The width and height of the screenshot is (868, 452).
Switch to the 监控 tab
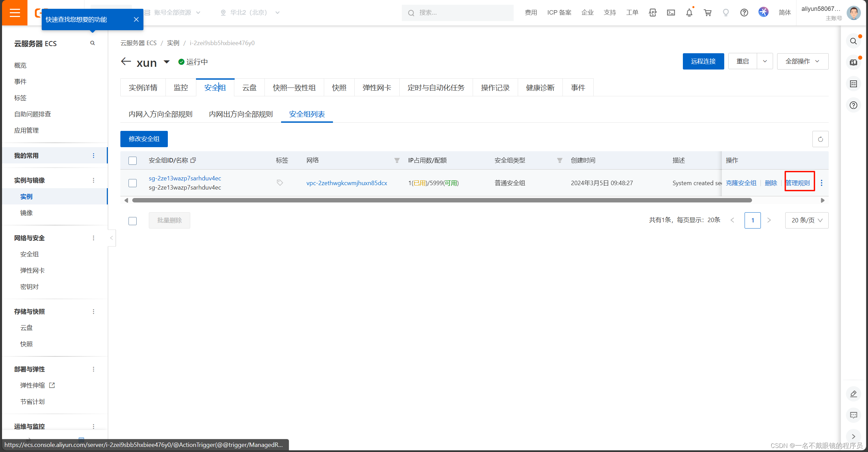[181, 87]
